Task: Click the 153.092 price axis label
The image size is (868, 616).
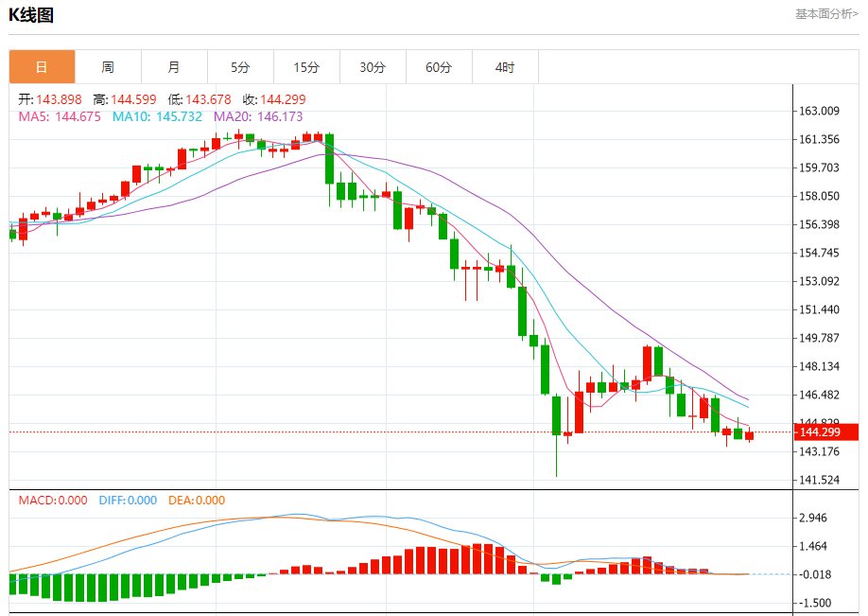Action: [819, 281]
